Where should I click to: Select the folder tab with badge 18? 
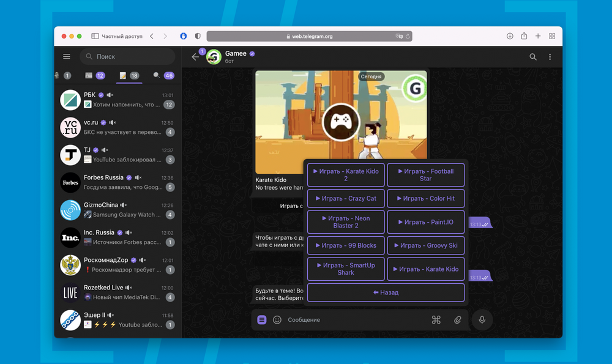[129, 76]
